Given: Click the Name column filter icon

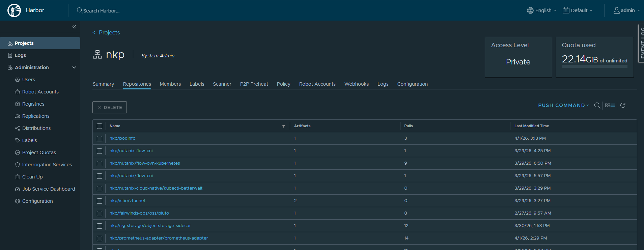Looking at the screenshot, I should (284, 126).
